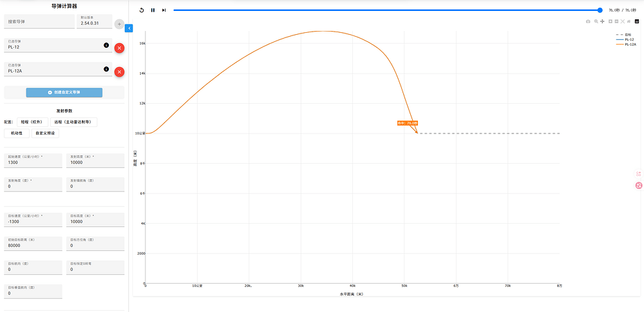Click the autoscale crossed-arrows chart icon
Viewport: 644px width, 312px height.
(x=623, y=21)
